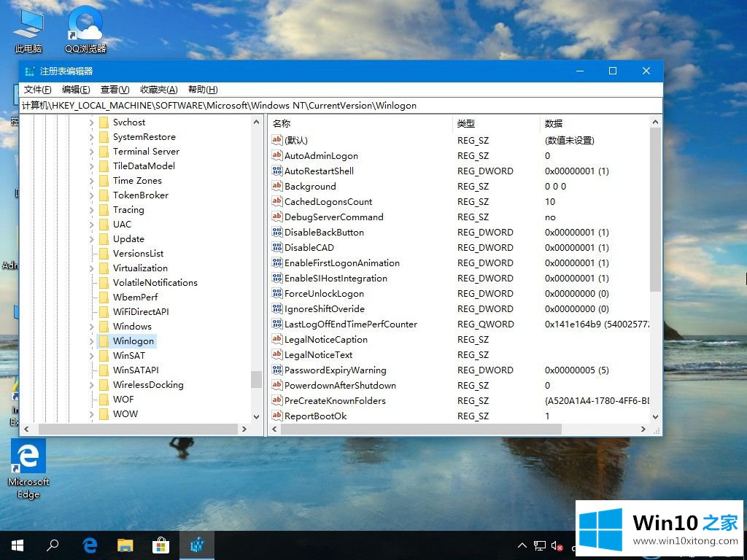
Task: Open the 帮助(H) menu
Action: pyautogui.click(x=203, y=90)
